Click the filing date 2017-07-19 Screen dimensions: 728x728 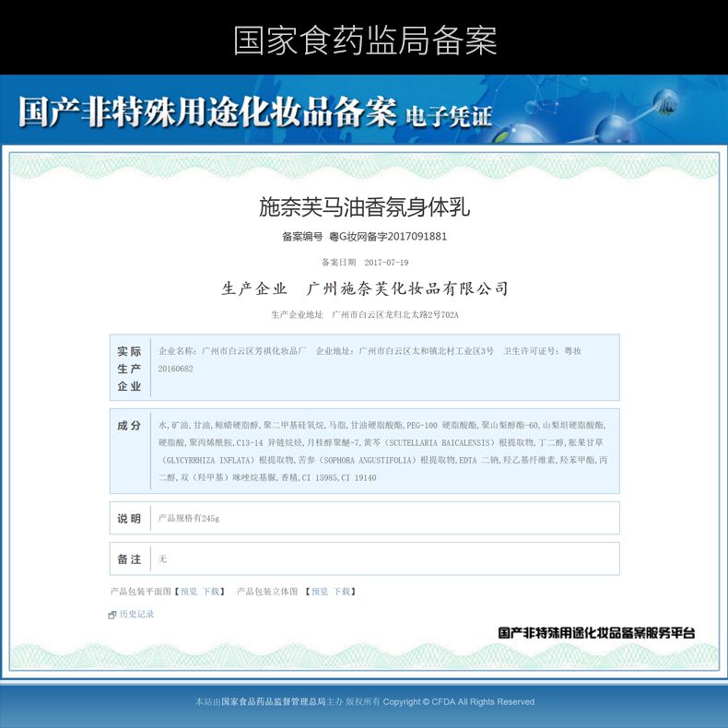(386, 263)
